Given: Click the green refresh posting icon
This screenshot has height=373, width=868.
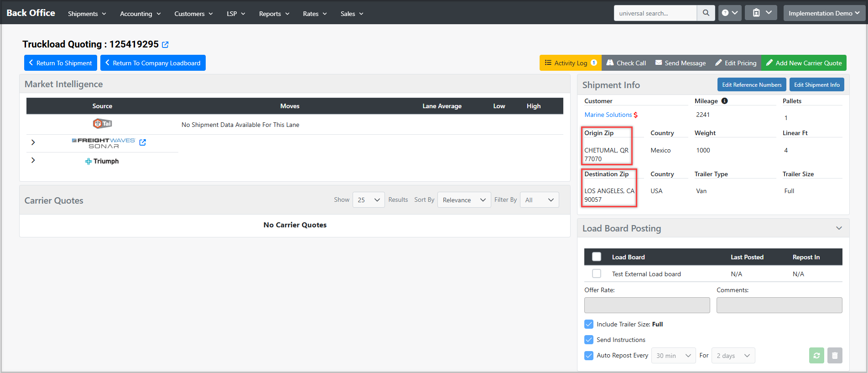Looking at the screenshot, I should pyautogui.click(x=816, y=356).
